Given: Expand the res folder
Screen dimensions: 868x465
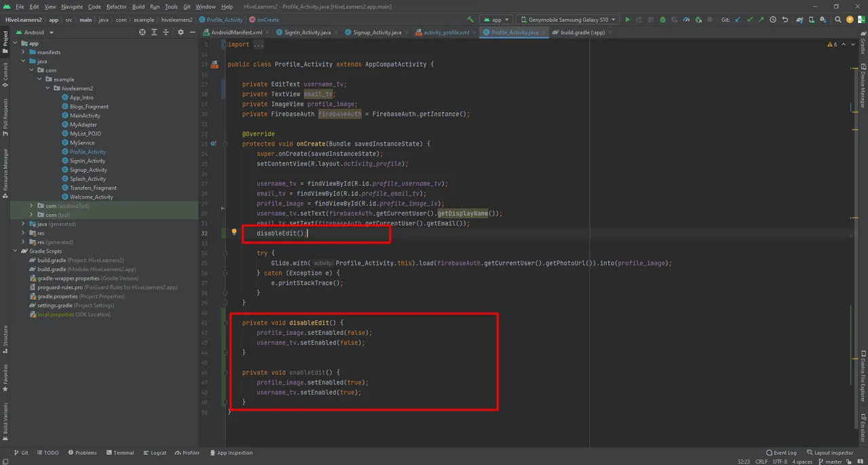Looking at the screenshot, I should point(24,232).
